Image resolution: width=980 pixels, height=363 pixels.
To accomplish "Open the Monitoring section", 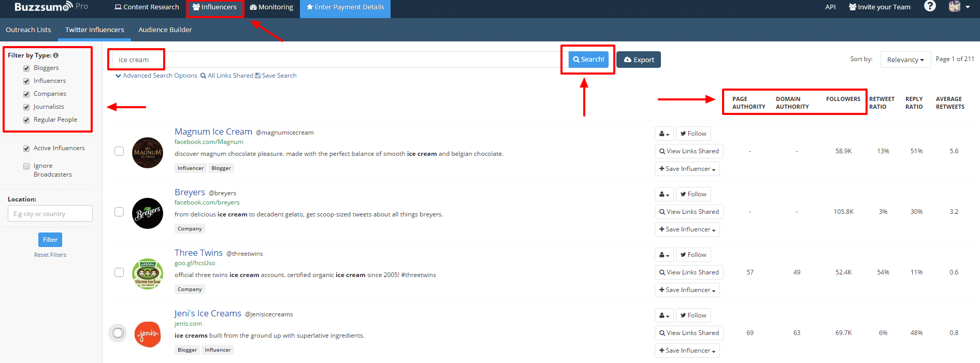I will tap(271, 7).
